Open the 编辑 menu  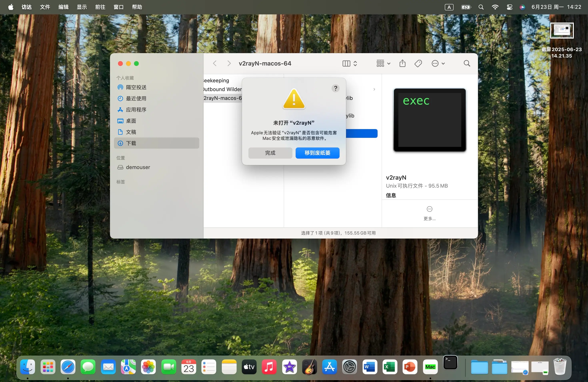63,7
